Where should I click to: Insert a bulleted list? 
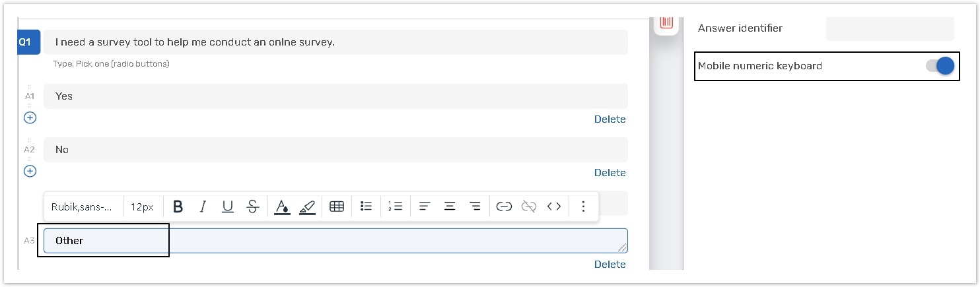click(x=367, y=207)
